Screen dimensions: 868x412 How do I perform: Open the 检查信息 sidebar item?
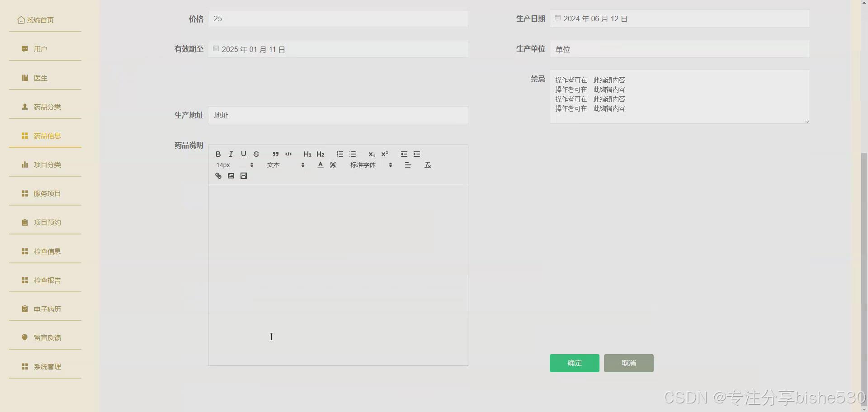(45, 251)
